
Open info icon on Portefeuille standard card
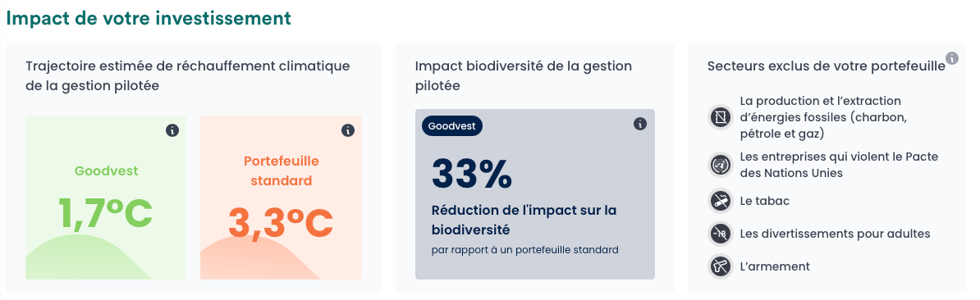click(x=348, y=130)
